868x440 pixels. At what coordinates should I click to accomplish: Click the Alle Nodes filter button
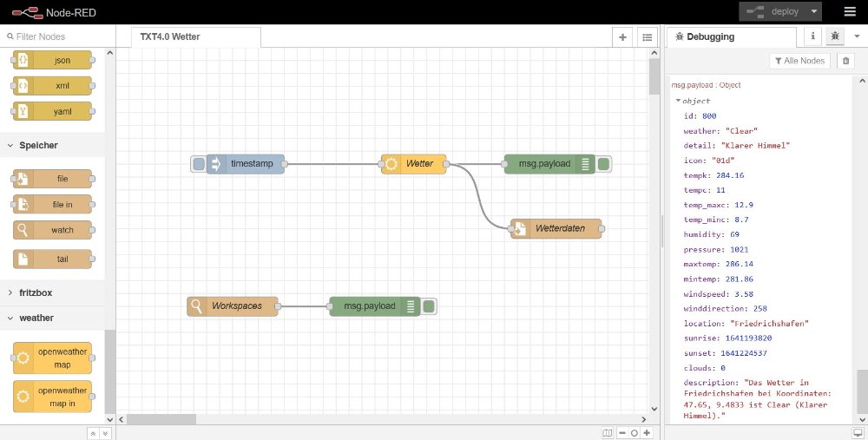pos(799,60)
